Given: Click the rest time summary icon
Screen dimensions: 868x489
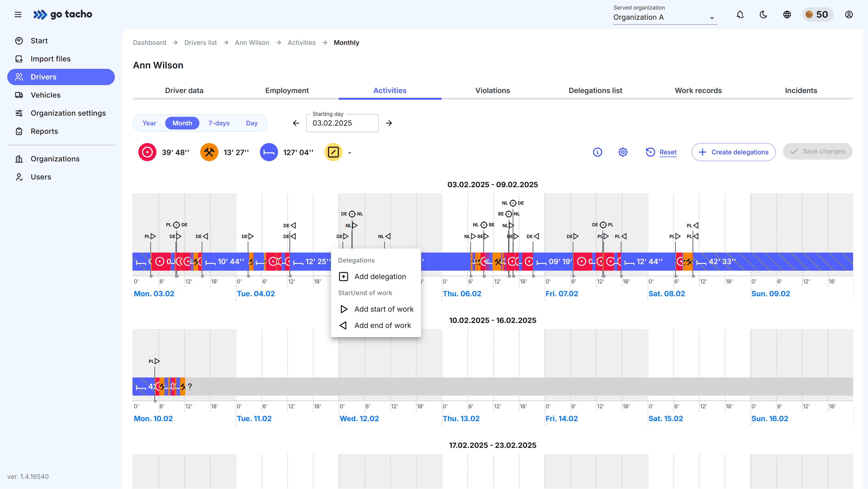Looking at the screenshot, I should (x=269, y=152).
